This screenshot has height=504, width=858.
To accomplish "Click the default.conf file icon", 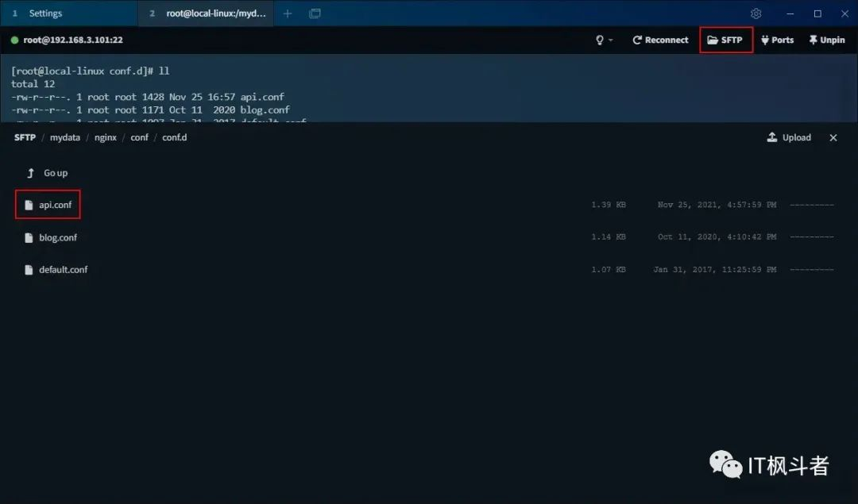I will [x=29, y=270].
